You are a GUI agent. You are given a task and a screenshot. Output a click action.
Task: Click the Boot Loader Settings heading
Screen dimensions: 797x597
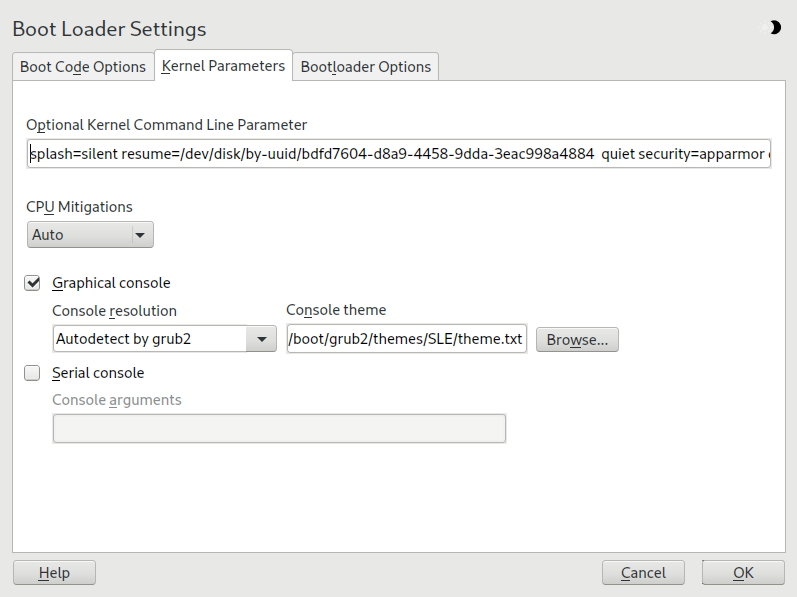(109, 29)
